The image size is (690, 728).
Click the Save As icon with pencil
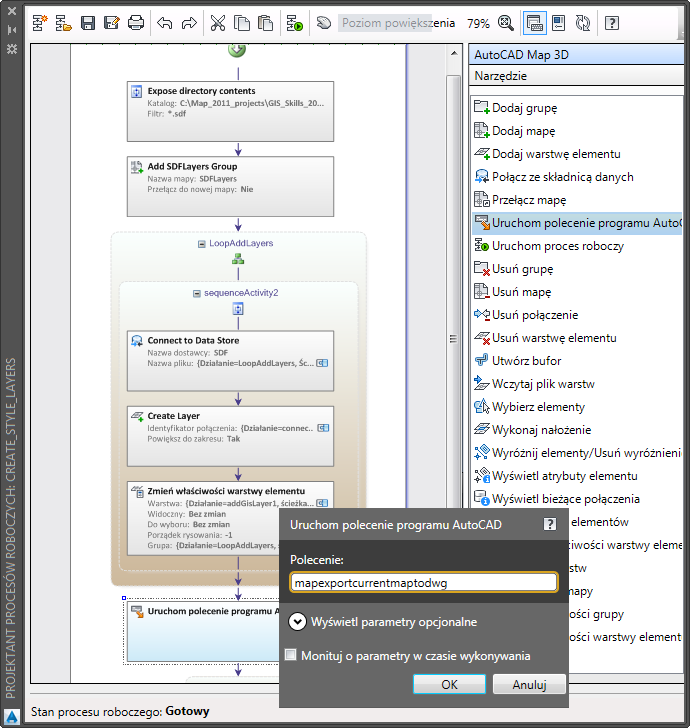111,23
